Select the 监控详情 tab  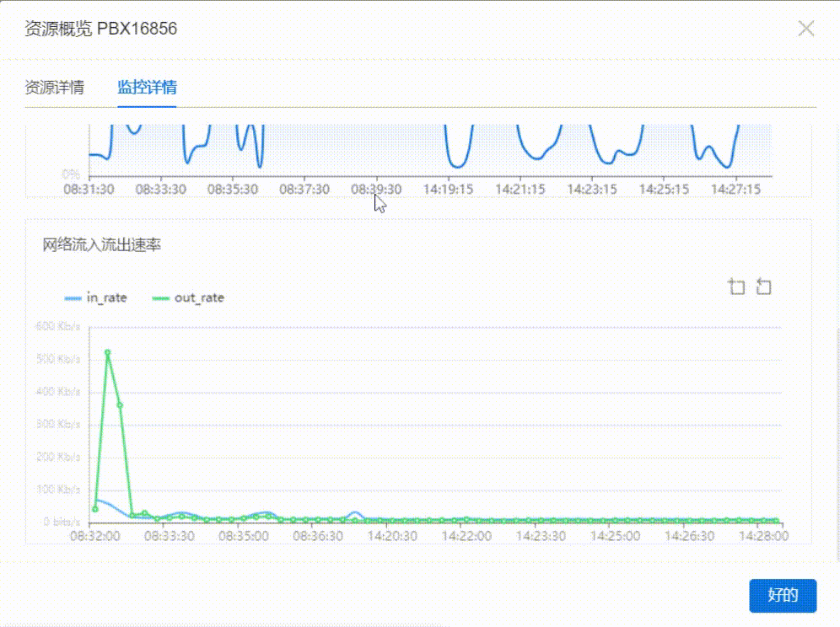point(147,88)
